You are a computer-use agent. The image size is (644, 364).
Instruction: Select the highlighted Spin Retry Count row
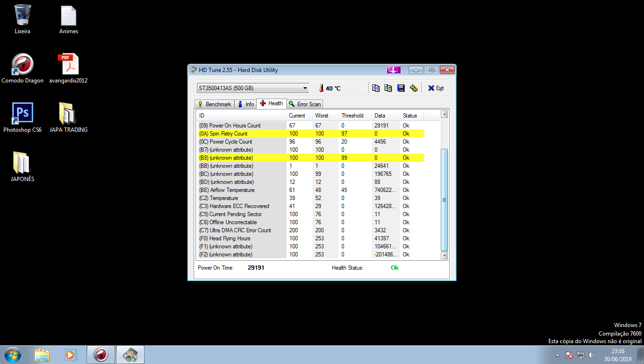click(310, 134)
